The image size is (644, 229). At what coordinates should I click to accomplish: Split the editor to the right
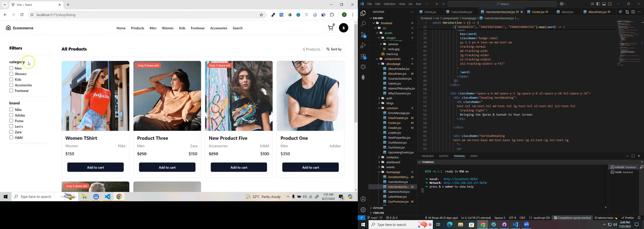pyautogui.click(x=633, y=12)
